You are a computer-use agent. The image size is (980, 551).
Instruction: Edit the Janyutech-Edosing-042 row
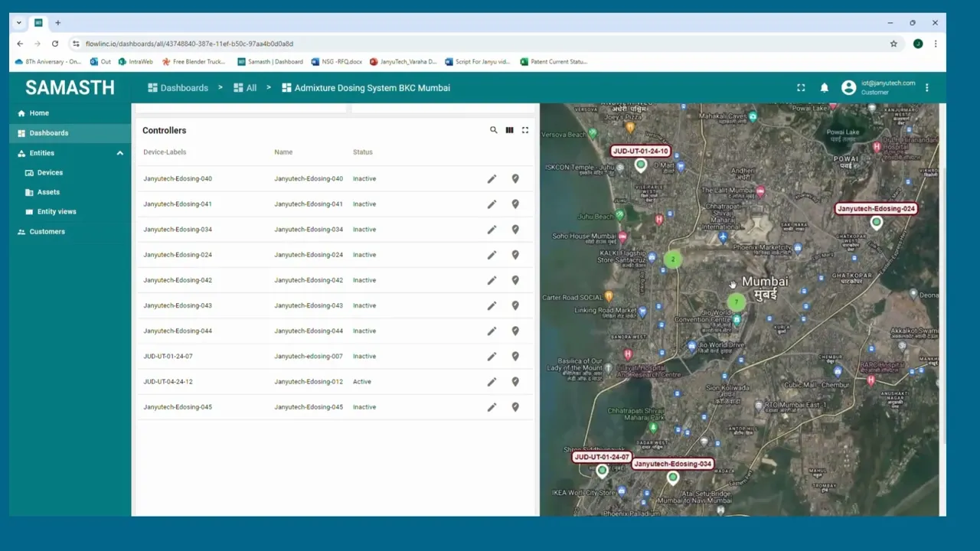point(492,280)
